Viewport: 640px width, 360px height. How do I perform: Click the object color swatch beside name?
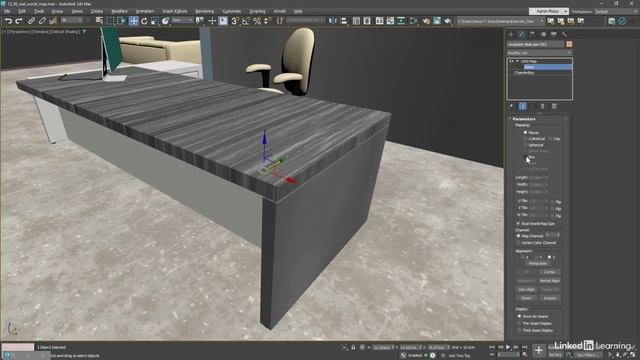(x=569, y=44)
